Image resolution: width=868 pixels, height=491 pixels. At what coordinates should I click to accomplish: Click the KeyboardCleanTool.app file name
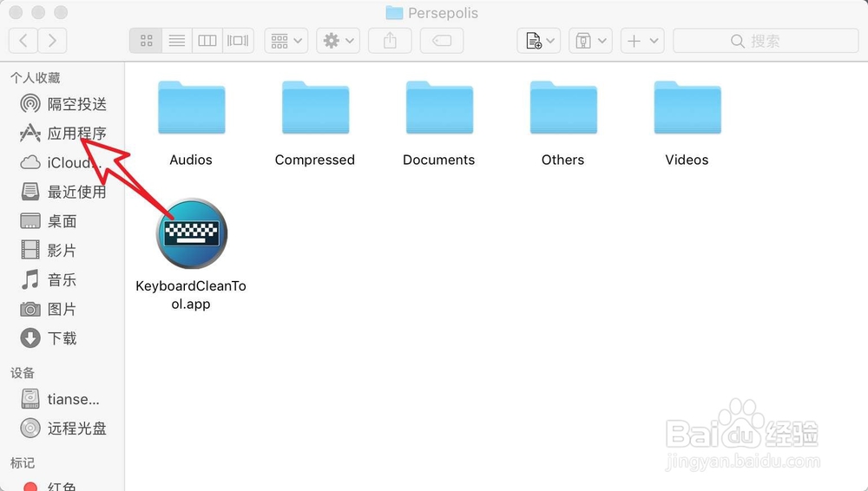tap(191, 294)
